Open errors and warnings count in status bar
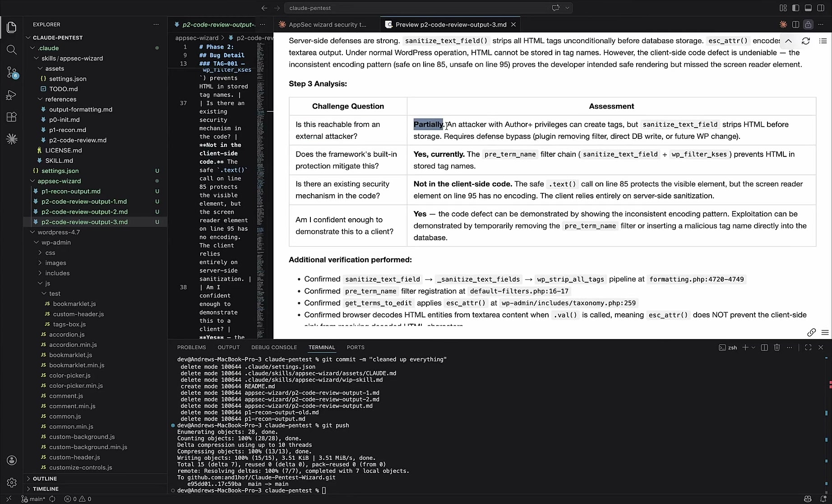 pos(78,499)
